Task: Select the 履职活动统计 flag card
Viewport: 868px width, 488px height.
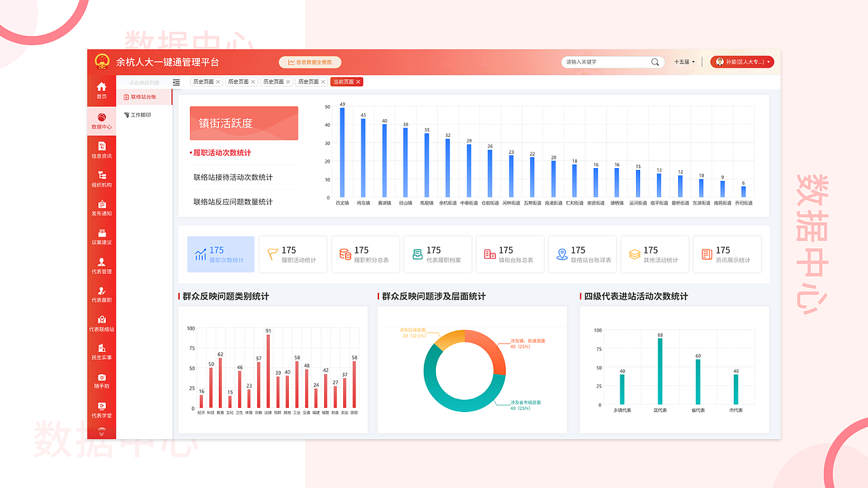Action: (293, 254)
